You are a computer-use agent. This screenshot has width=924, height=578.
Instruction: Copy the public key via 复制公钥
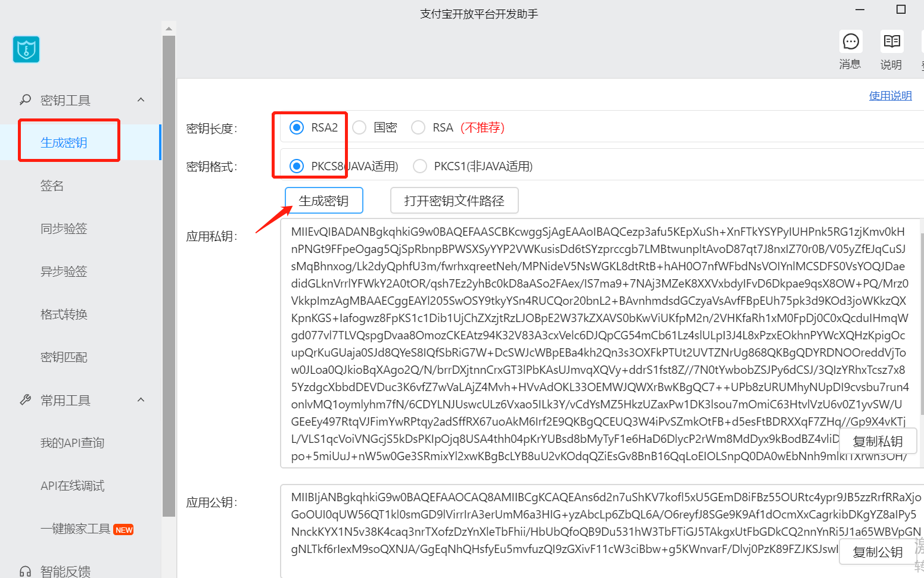(x=878, y=552)
